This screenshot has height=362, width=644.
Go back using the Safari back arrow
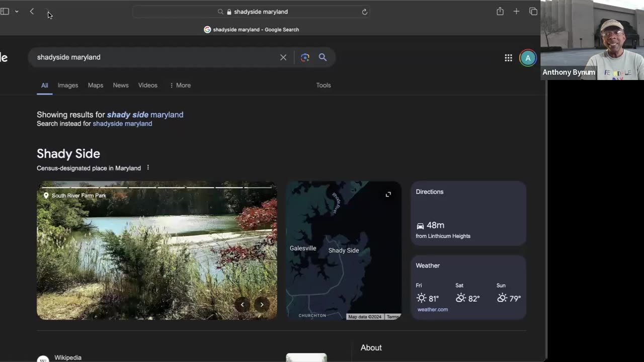pyautogui.click(x=32, y=12)
